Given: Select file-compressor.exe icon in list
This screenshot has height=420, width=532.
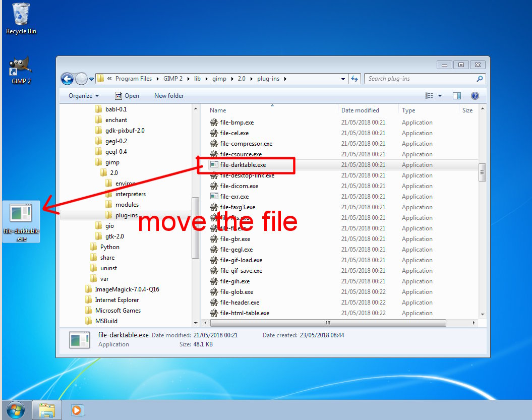Looking at the screenshot, I should 214,144.
